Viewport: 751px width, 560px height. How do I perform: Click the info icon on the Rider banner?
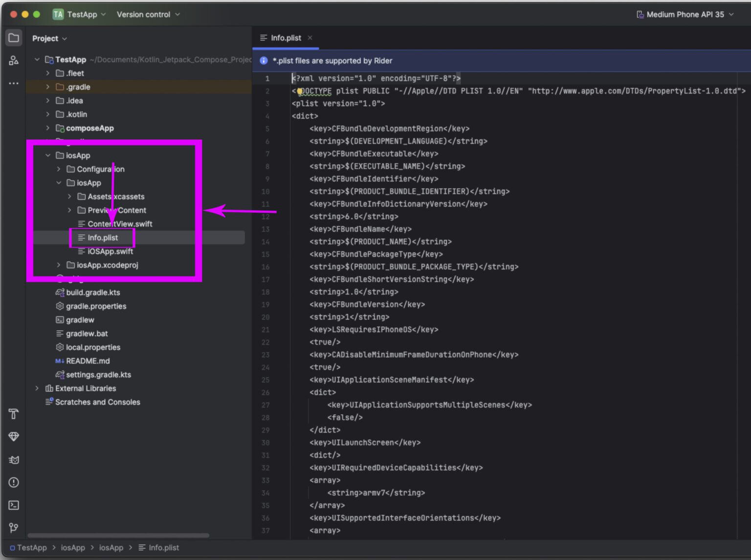click(264, 60)
